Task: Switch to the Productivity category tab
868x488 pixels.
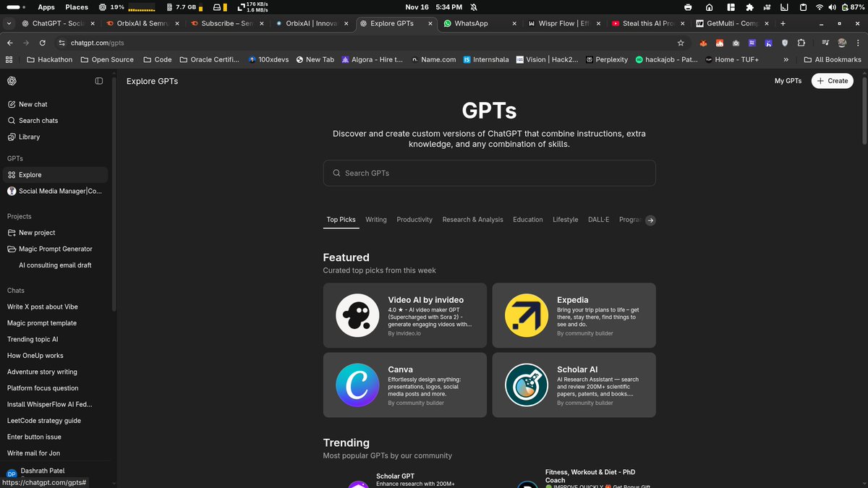Action: click(414, 219)
